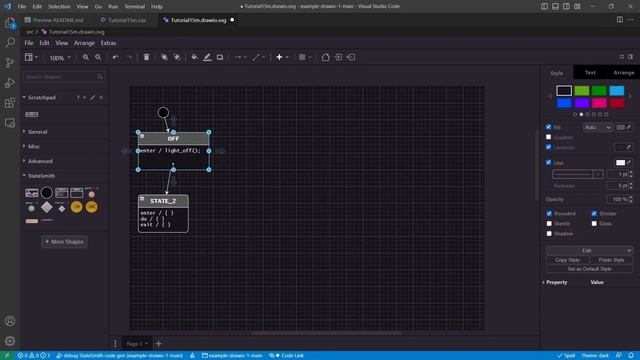The image size is (640, 360).
Task: Open the white line color swatch
Action: [x=620, y=163]
